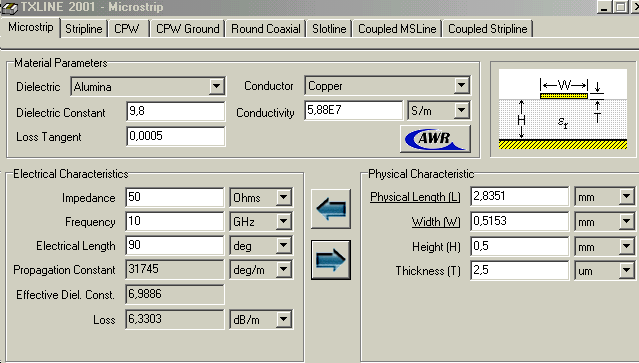Open the Thickness um unit dropdown

tap(626, 270)
